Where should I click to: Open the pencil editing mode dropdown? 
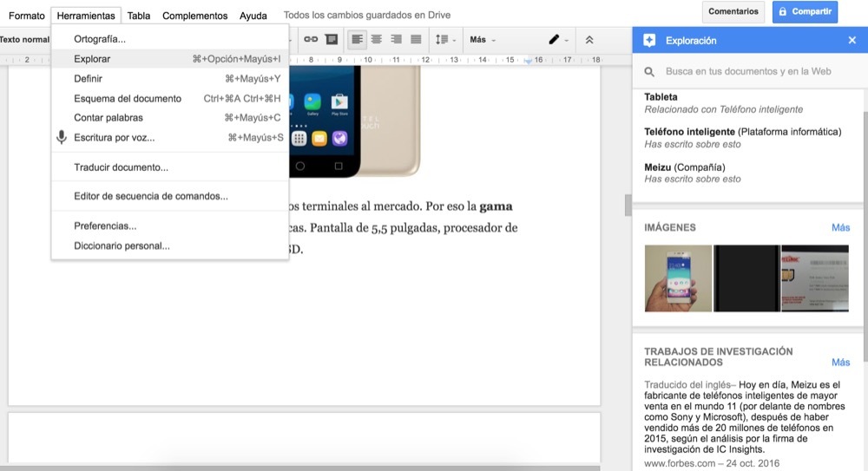click(558, 40)
